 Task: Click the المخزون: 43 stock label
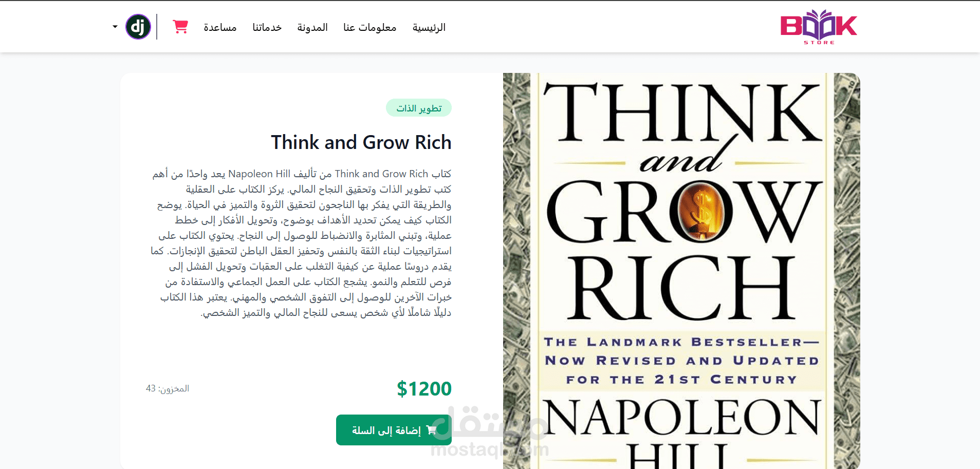point(168,388)
